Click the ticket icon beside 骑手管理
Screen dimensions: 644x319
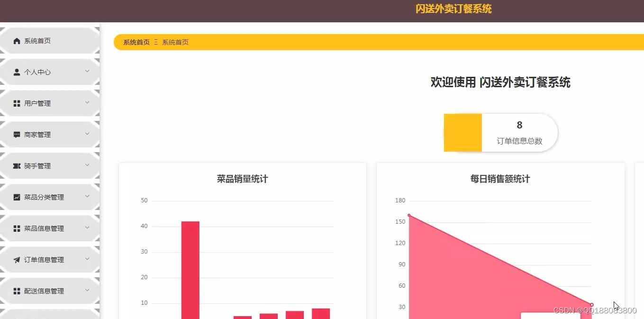[17, 166]
